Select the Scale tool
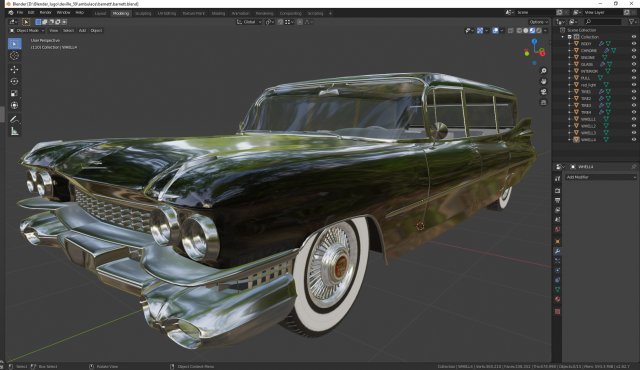This screenshot has height=370, width=640. point(15,93)
